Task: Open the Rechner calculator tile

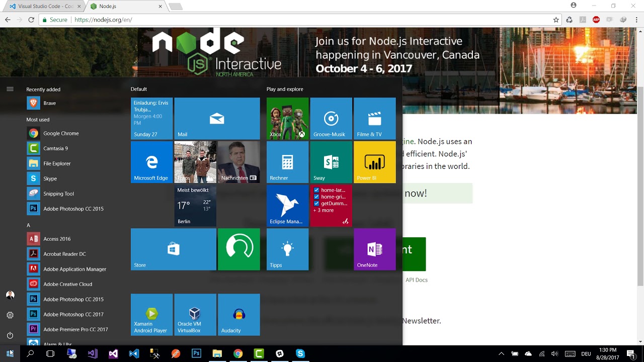Action: (287, 162)
